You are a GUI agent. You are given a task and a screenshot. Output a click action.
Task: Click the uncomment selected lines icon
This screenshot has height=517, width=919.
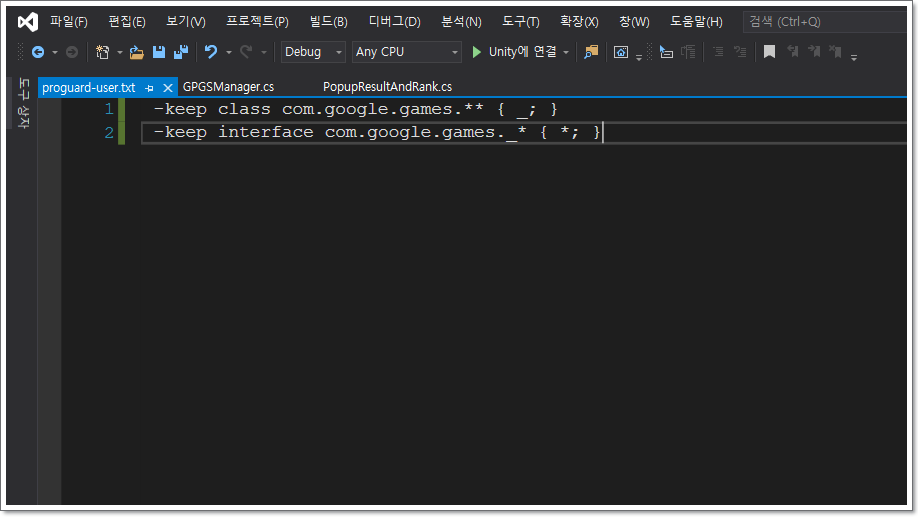[x=689, y=52]
